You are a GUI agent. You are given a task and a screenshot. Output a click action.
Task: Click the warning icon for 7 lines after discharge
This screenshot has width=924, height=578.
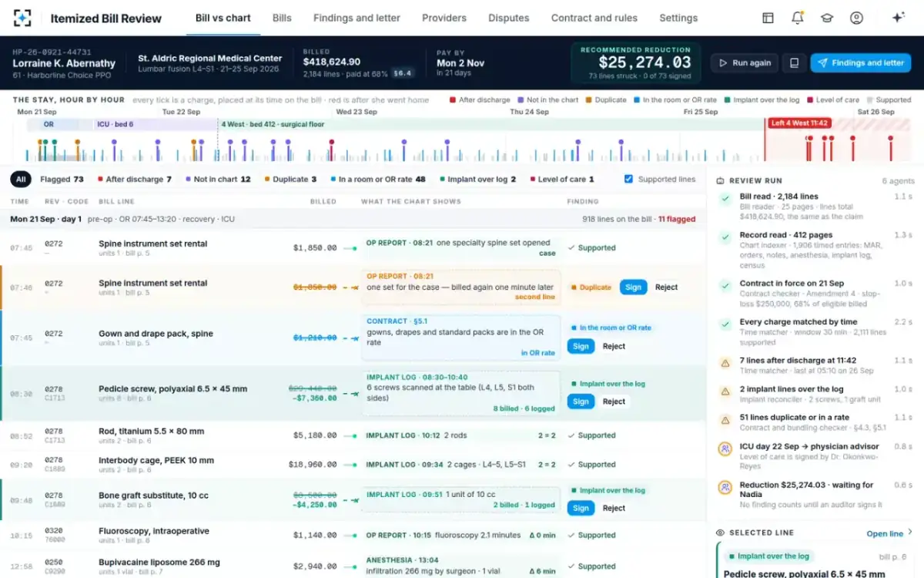(x=725, y=362)
